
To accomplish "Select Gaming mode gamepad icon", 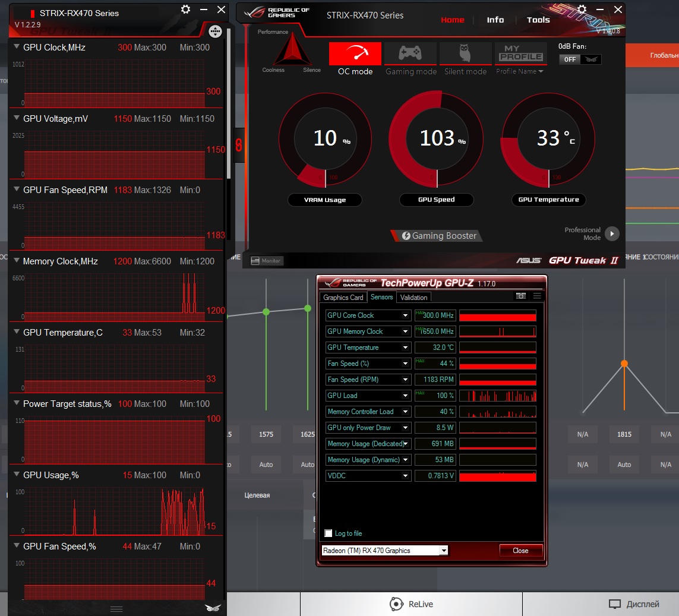I will click(x=410, y=53).
